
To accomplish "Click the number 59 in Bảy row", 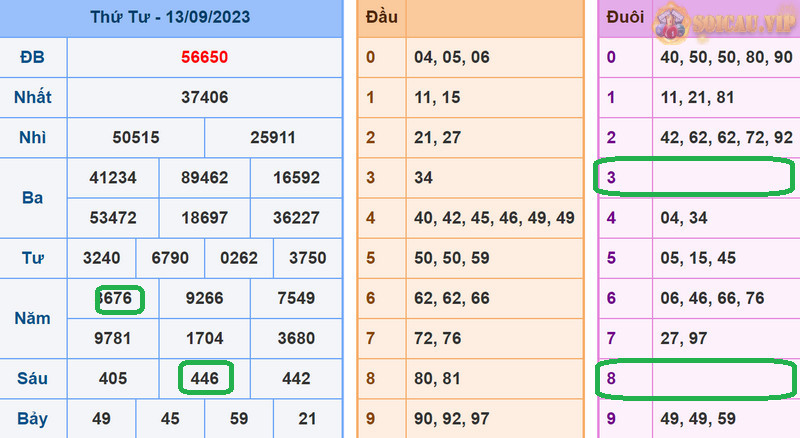I will pyautogui.click(x=238, y=418).
